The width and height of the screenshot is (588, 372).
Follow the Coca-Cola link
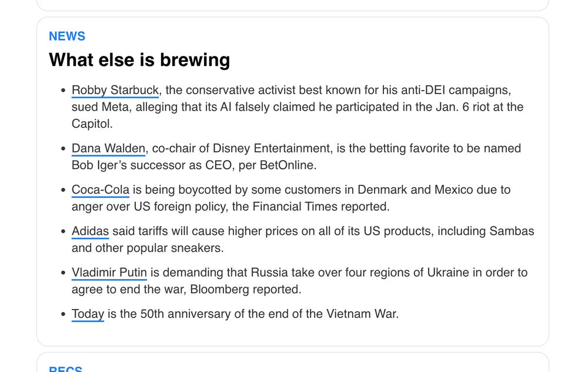click(x=101, y=190)
